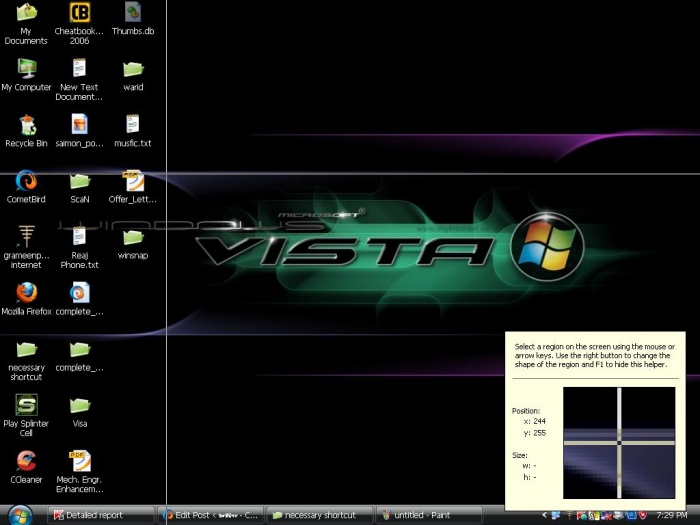Click the My Computer desktop icon
Viewport: 700px width, 525px height.
click(26, 69)
